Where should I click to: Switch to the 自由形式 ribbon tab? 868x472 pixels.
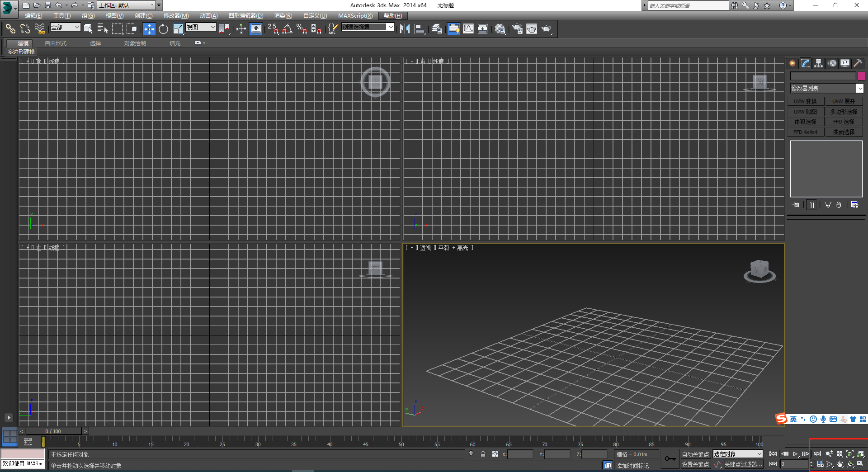coord(56,43)
